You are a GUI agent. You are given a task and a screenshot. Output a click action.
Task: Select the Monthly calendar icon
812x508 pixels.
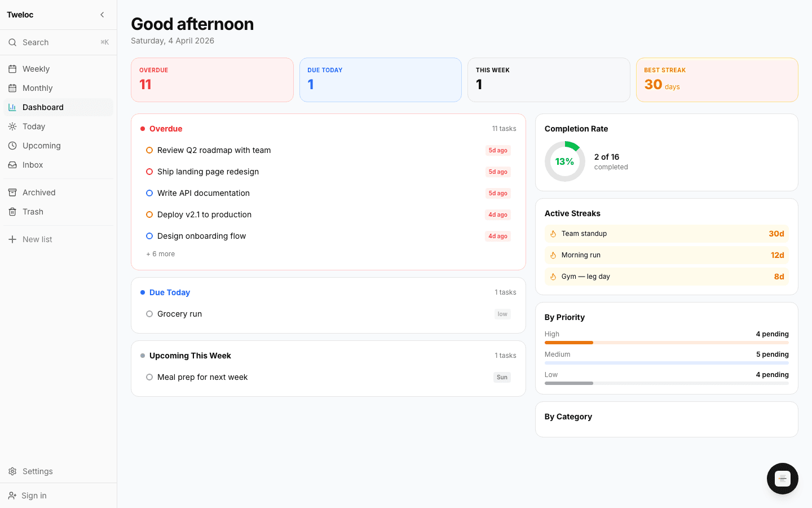[x=12, y=87]
